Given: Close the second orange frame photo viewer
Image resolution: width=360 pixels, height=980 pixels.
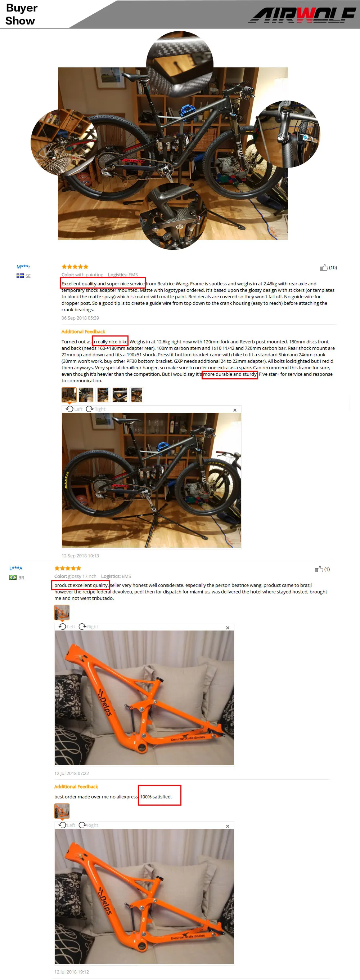Looking at the screenshot, I should (x=228, y=826).
